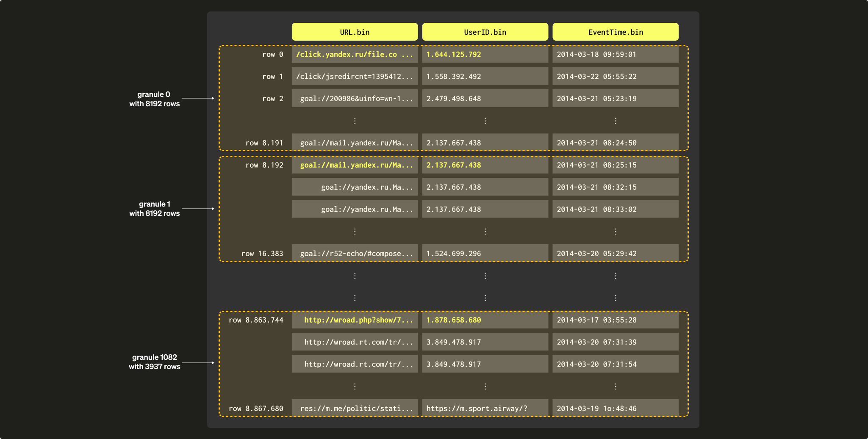Click the highlighted UserID 1.878.658.680 cell
This screenshot has height=439, width=868.
coord(485,320)
